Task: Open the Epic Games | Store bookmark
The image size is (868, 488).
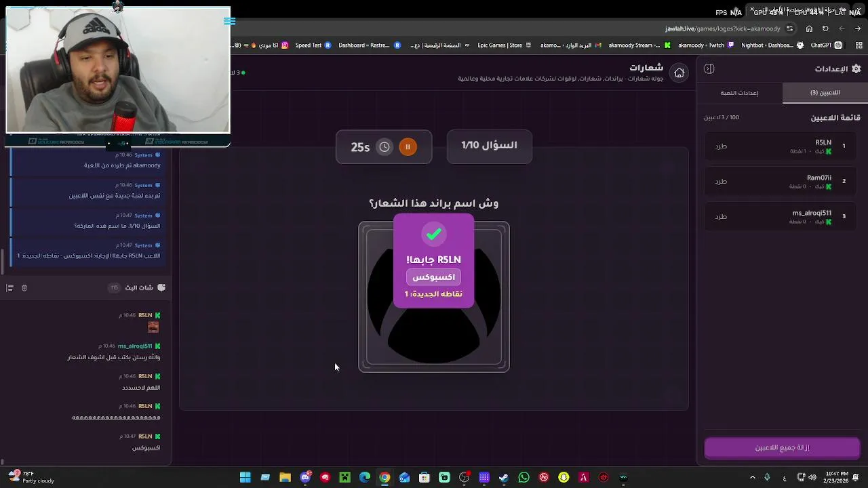Action: point(505,45)
